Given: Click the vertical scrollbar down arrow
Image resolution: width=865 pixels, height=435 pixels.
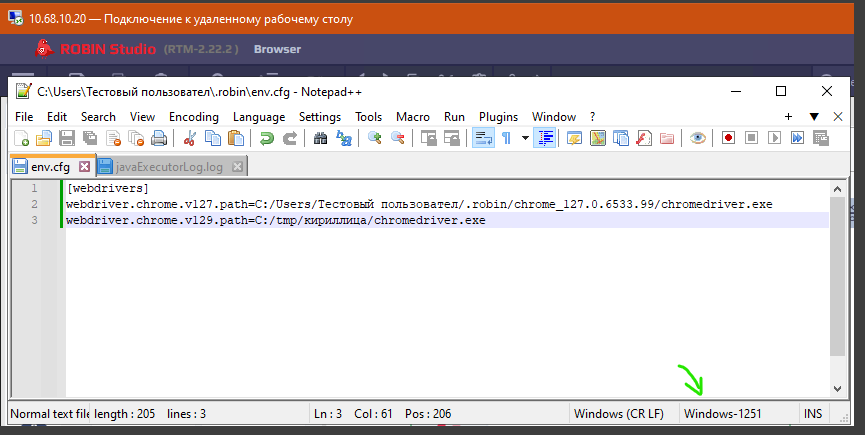Looking at the screenshot, I should click(838, 388).
